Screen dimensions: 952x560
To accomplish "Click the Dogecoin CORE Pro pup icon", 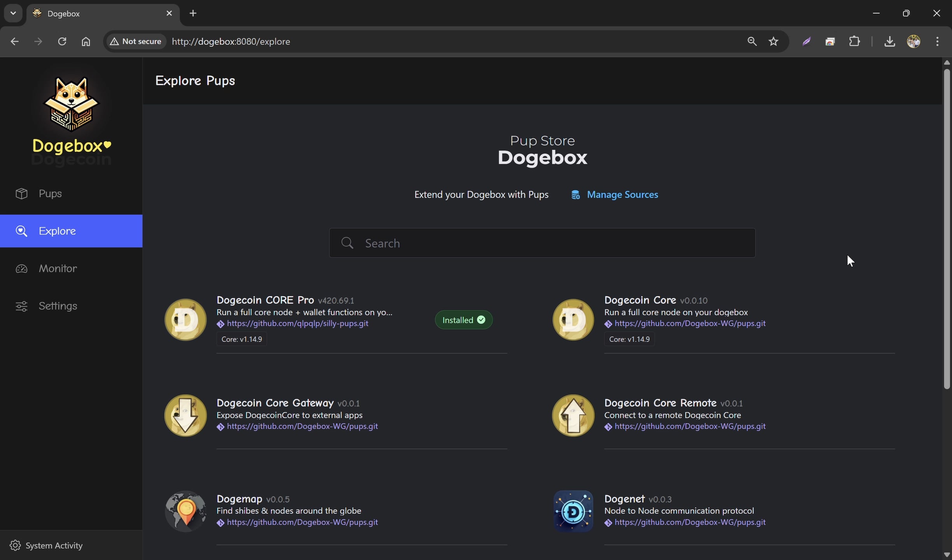I will pyautogui.click(x=185, y=320).
